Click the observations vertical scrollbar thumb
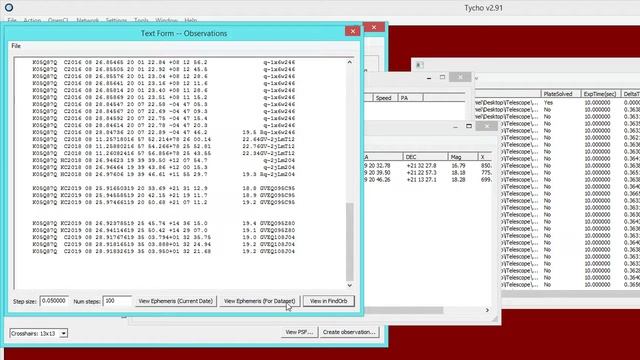Screen dimensions: 640x360 (349, 242)
